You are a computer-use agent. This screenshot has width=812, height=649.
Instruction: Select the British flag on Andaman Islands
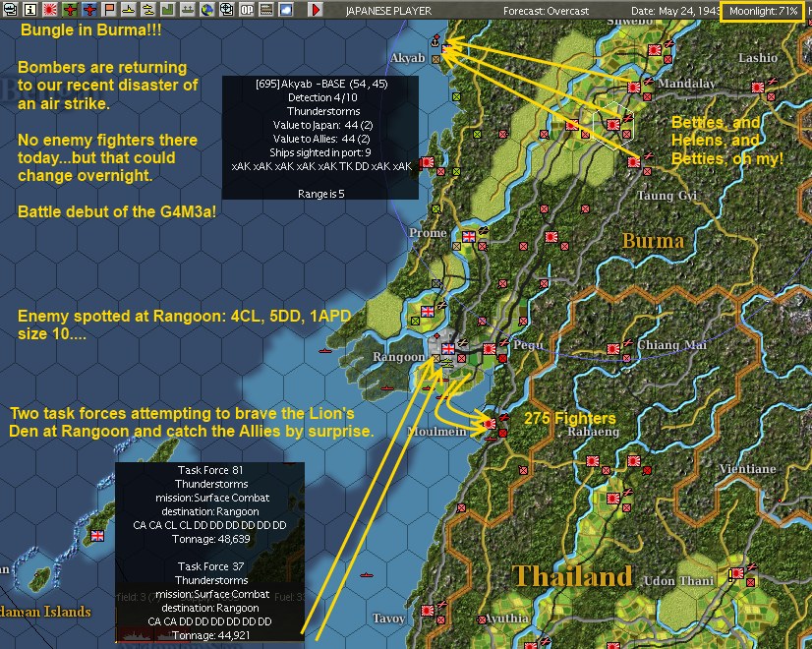(x=97, y=536)
